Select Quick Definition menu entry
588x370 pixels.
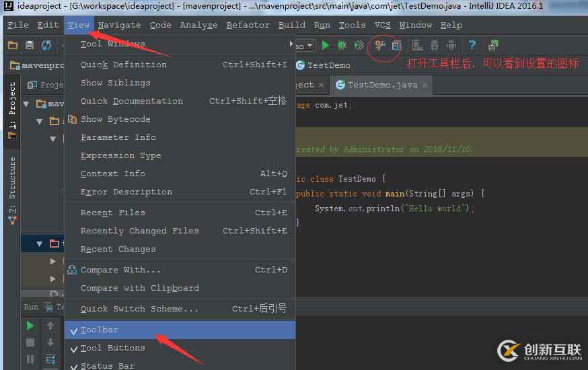tap(180, 65)
